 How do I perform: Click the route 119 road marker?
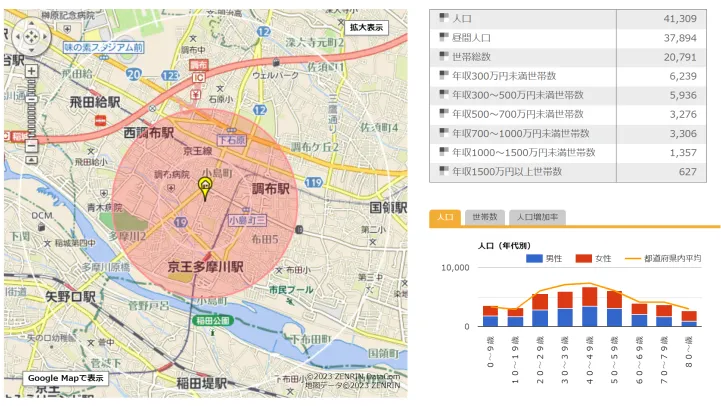(313, 182)
